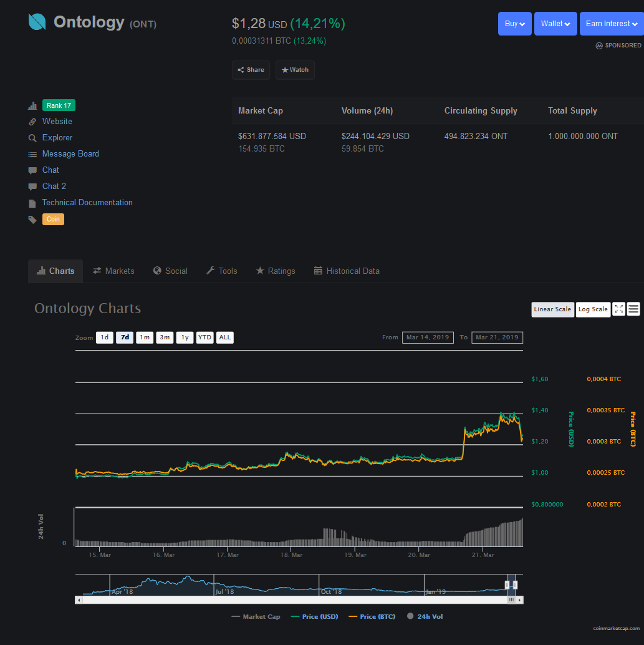Click the speech bubble icon beside Chat 2
The height and width of the screenshot is (645, 644).
coord(32,187)
